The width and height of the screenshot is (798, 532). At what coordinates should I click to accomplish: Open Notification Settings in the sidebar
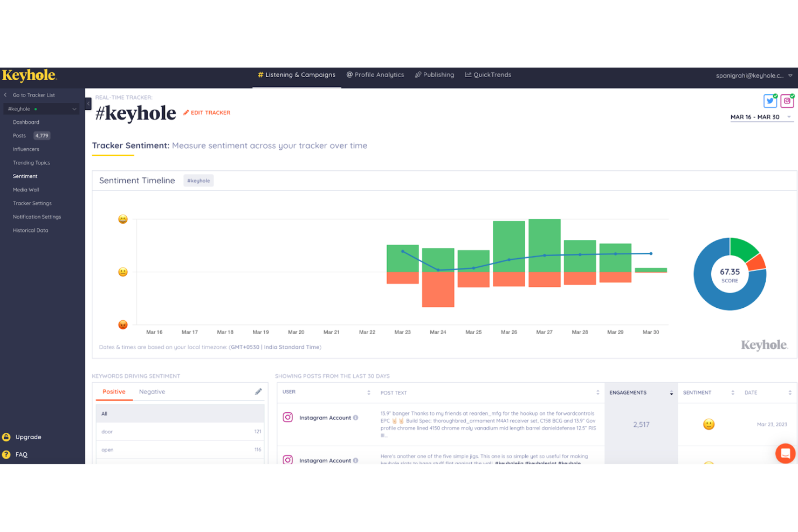click(x=37, y=217)
